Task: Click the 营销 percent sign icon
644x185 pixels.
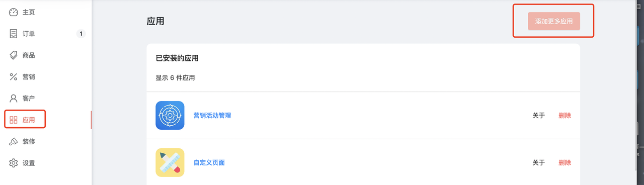Action: pos(14,77)
